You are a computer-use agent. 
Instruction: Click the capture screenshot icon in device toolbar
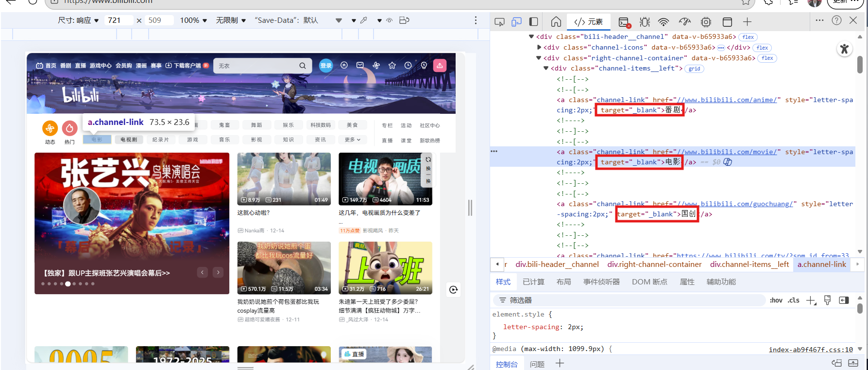(404, 20)
